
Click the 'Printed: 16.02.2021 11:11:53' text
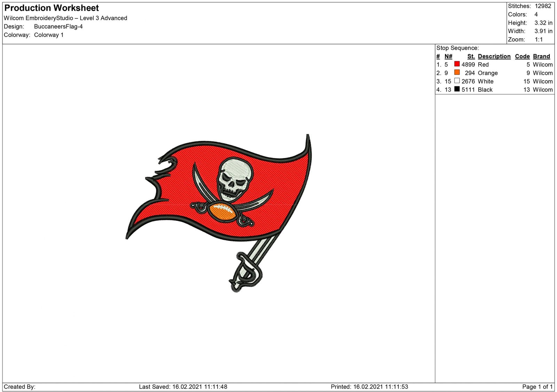[369, 386]
